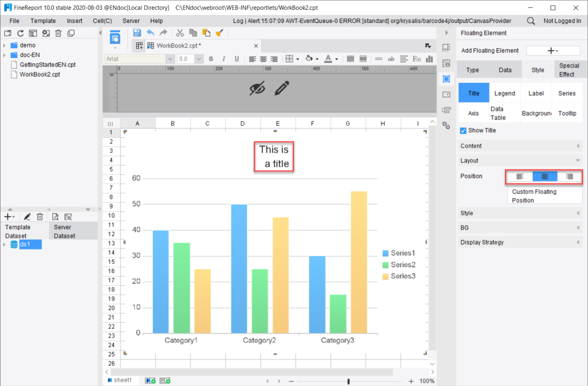The image size is (588, 386).
Task: Open the Server menu
Action: click(x=131, y=21)
